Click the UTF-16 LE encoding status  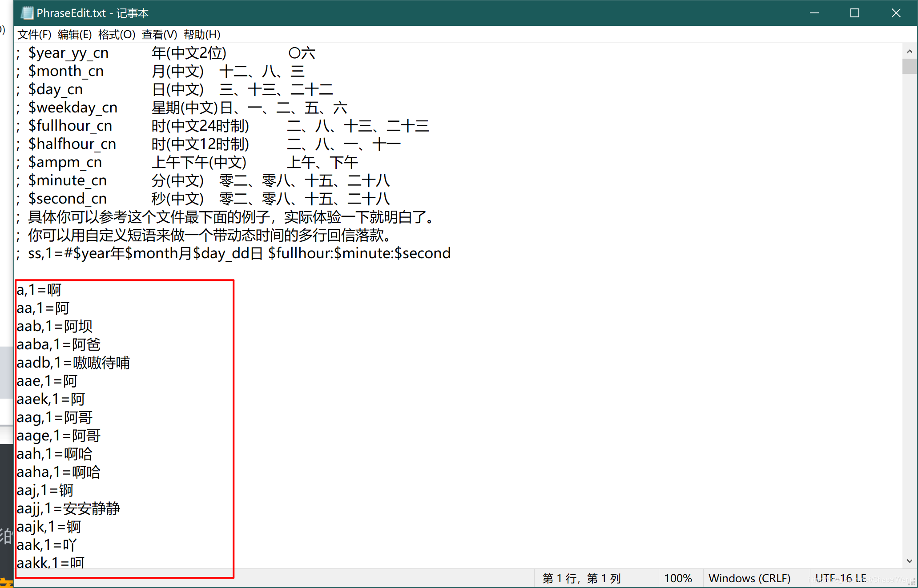click(841, 578)
